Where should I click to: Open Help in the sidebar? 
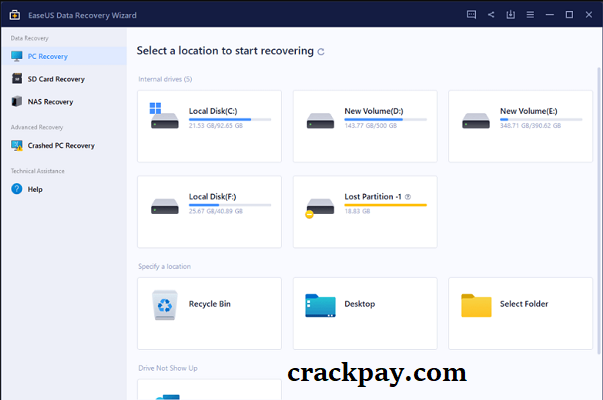pos(64,189)
